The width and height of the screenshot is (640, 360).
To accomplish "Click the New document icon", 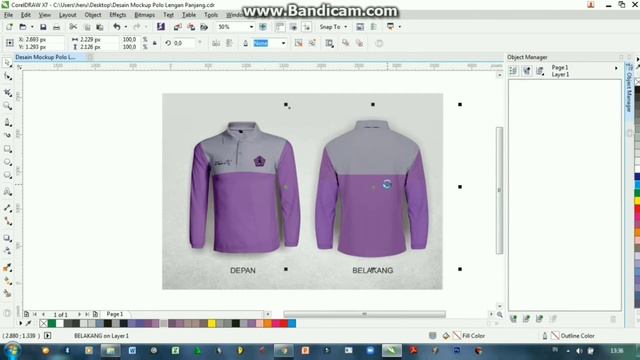I will pyautogui.click(x=9, y=27).
